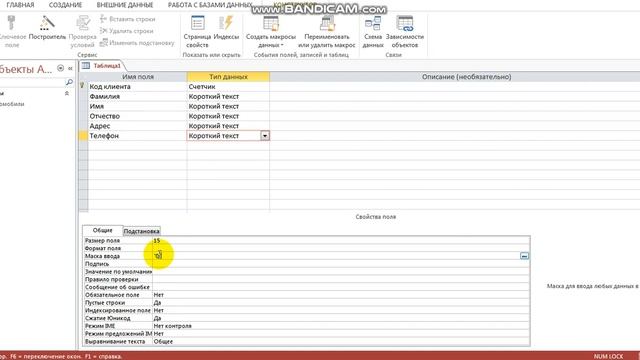Viewport: 640px width, 360px height.
Task: Click the Маска ввода builder ellipsis button
Action: tap(524, 256)
